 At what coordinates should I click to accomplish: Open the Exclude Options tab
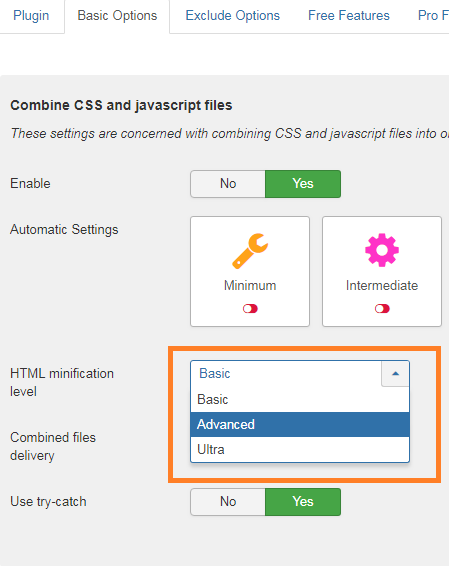(x=232, y=16)
